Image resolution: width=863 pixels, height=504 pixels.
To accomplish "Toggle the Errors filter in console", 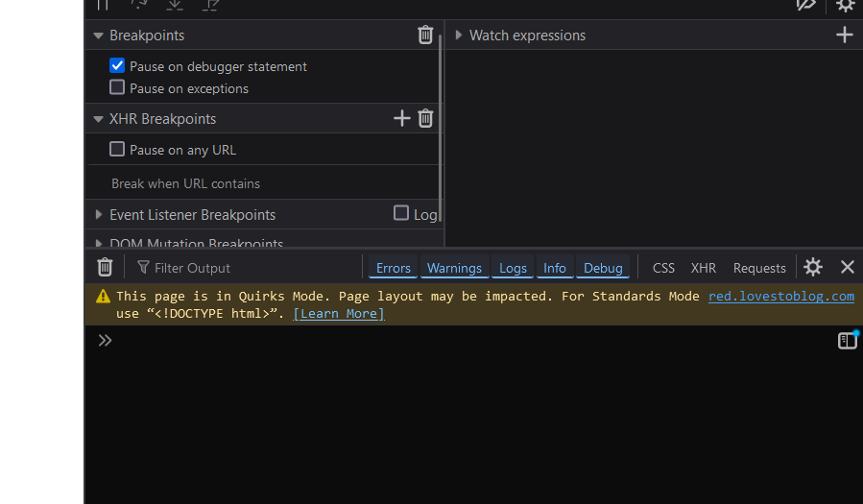I will (393, 268).
